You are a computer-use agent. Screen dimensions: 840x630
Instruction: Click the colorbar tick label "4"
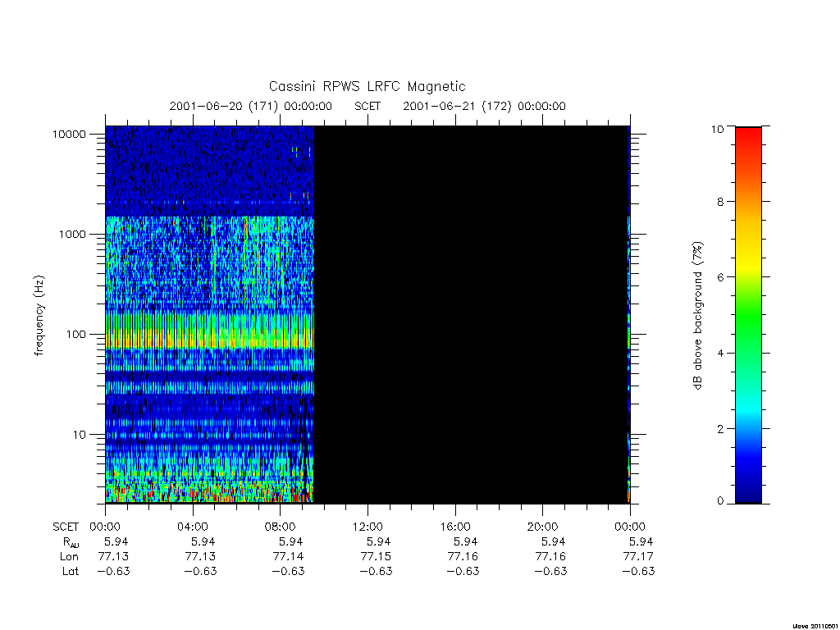[x=720, y=353]
